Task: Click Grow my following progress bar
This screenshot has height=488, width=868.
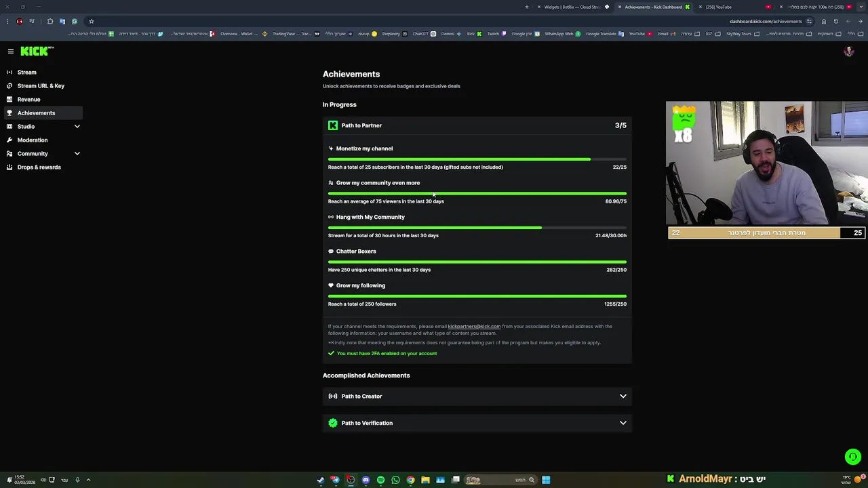Action: (x=477, y=296)
